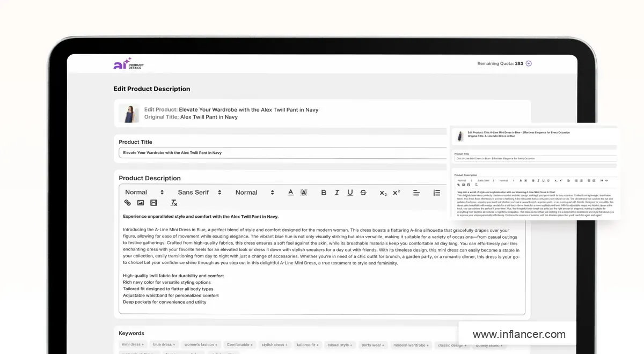The width and height of the screenshot is (644, 354).
Task: Click Bold icon in the small overlay card
Action: [533, 180]
